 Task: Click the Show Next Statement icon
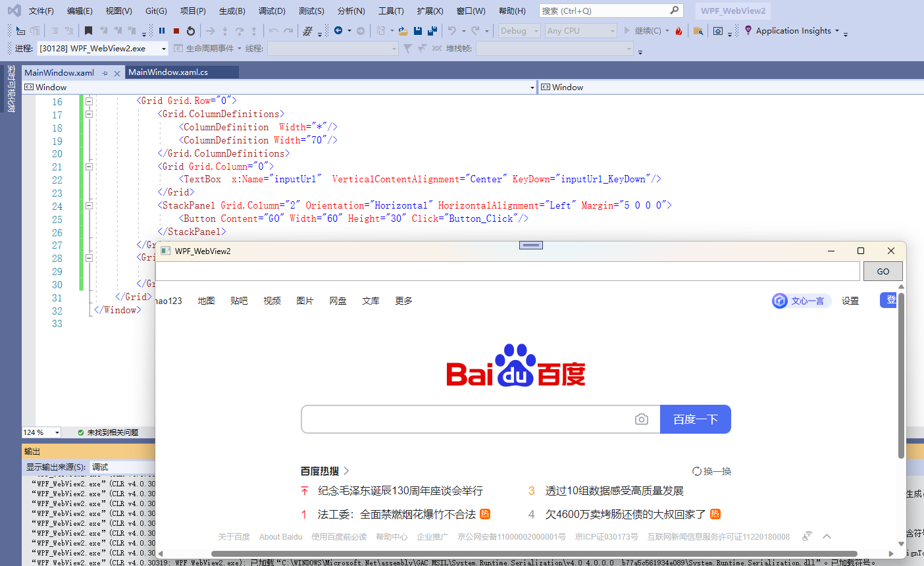pos(210,31)
